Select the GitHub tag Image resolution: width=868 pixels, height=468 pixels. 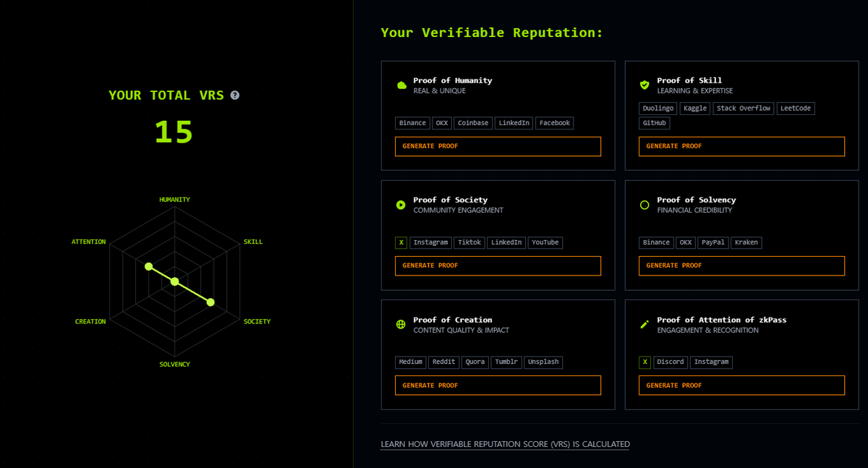[655, 124]
